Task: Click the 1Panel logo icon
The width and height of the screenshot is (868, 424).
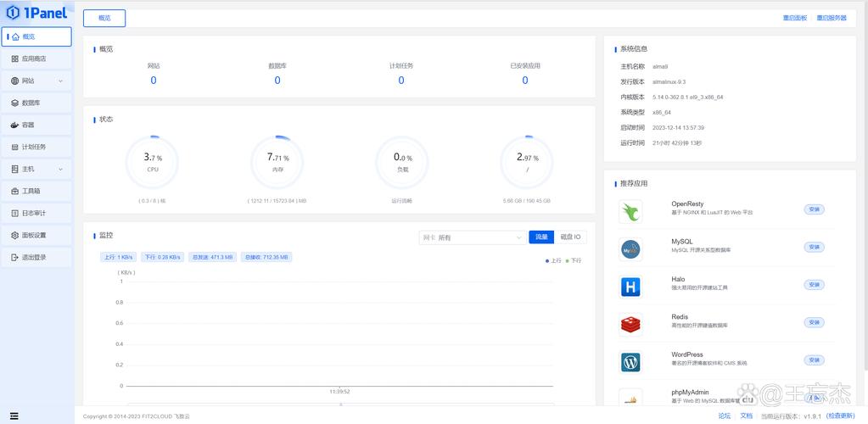Action: pyautogui.click(x=13, y=13)
